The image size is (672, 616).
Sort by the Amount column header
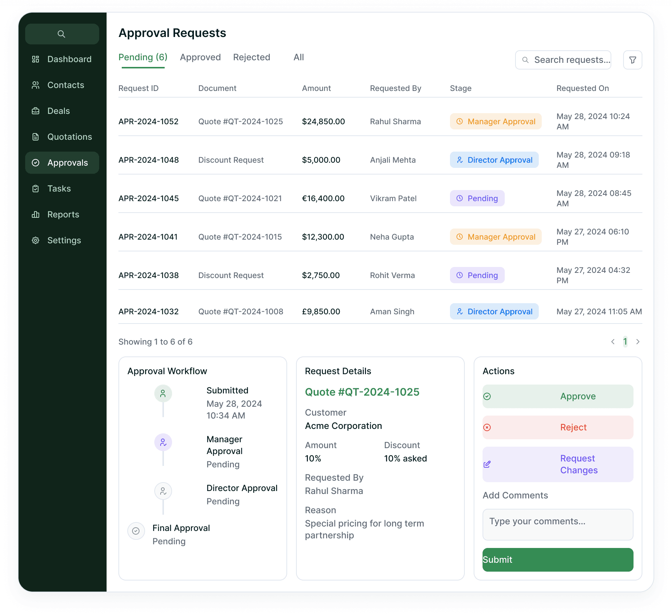316,88
